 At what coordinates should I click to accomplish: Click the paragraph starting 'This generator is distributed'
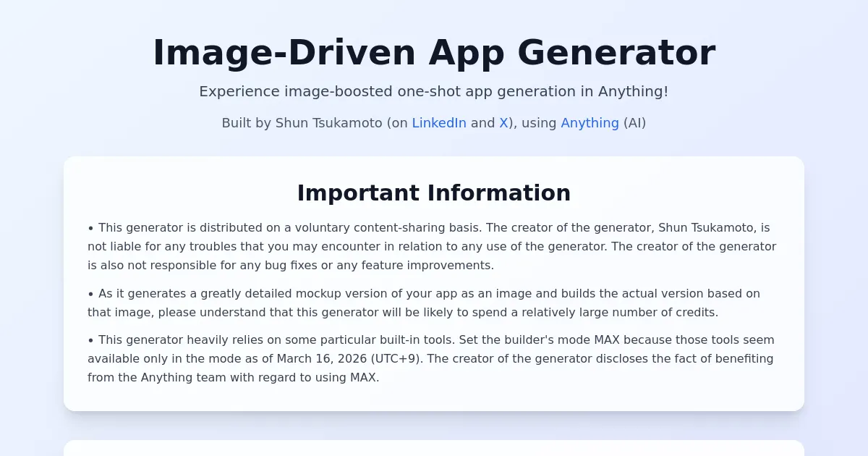(434, 246)
